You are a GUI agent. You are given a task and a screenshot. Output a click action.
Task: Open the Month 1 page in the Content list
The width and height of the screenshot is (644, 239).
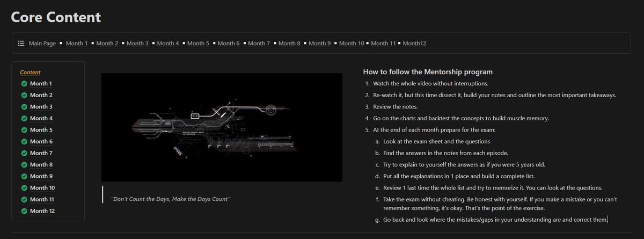(41, 84)
